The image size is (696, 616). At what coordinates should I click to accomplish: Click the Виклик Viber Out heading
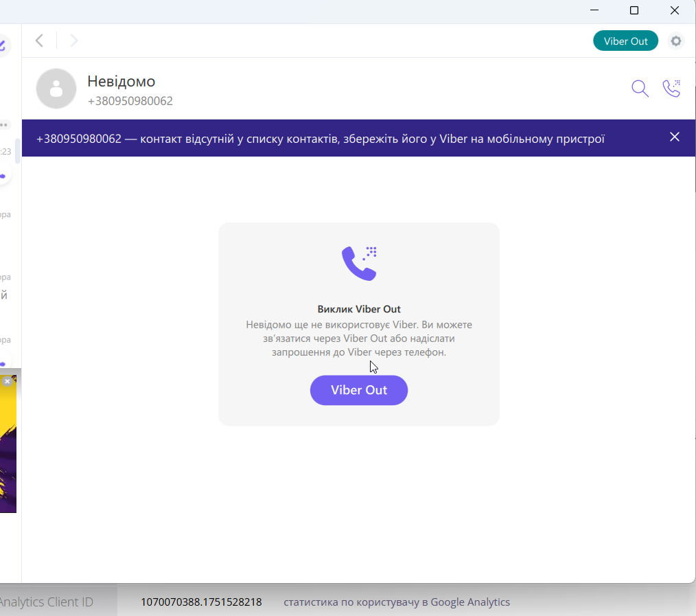(359, 309)
